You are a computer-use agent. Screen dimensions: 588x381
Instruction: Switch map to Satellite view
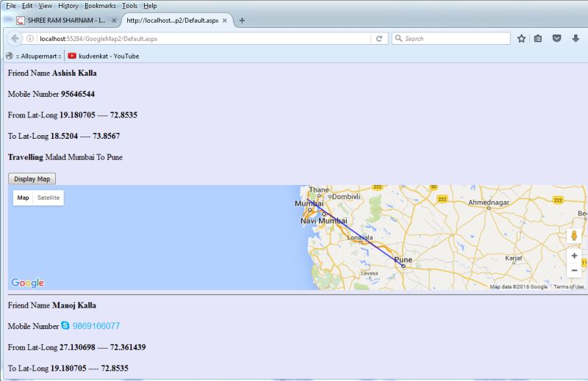tap(49, 197)
